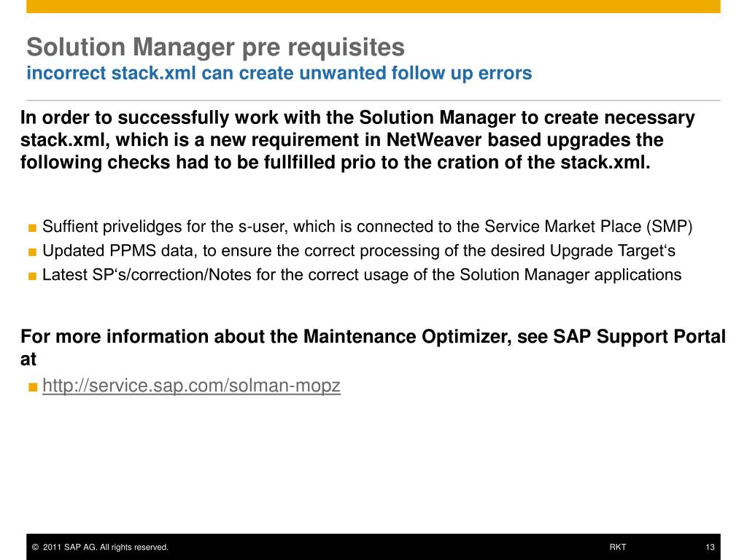The height and width of the screenshot is (560, 747).
Task: Click the orange bullet beside the hyperlink
Action: (32, 386)
